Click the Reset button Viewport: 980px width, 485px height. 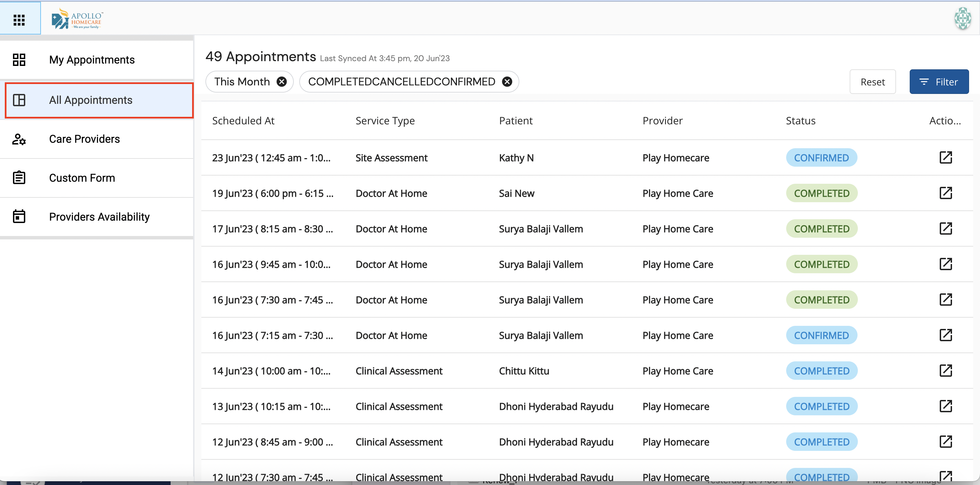click(x=873, y=82)
